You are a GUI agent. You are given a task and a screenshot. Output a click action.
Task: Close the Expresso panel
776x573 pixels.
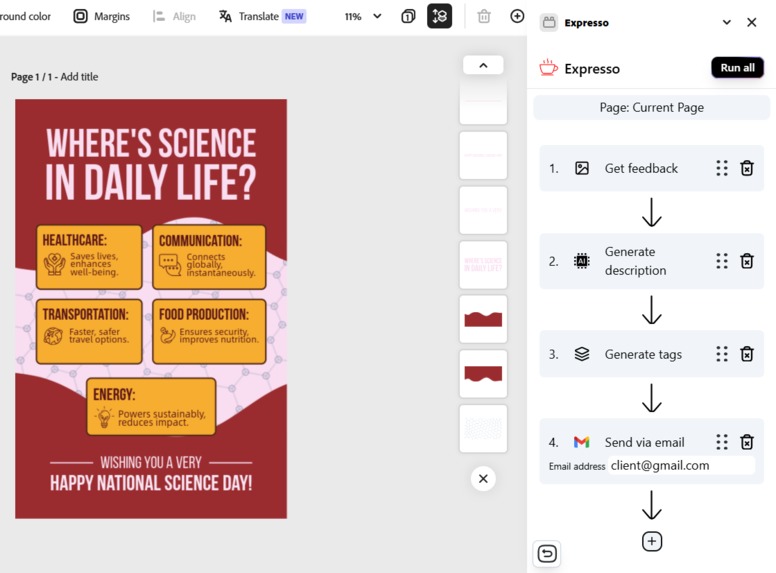(x=752, y=22)
